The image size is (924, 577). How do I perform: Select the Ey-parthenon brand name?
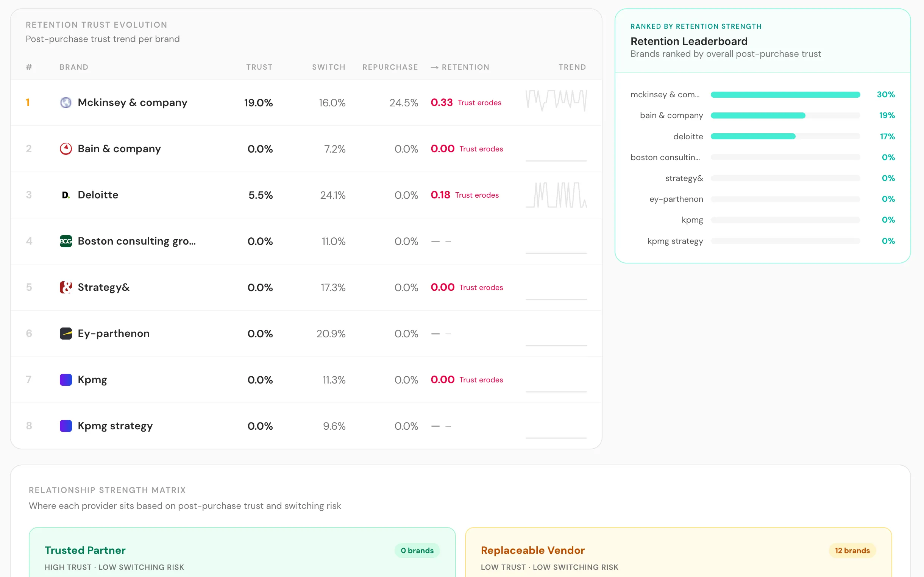point(113,334)
